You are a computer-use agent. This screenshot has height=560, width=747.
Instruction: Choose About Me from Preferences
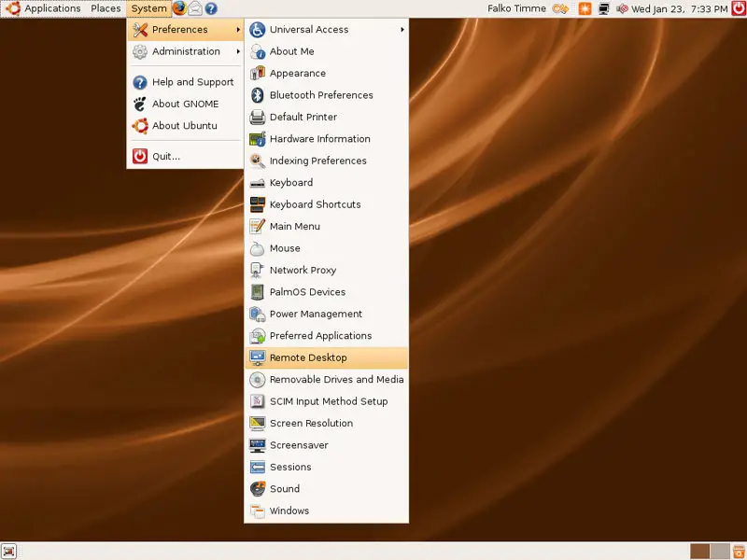326,51
